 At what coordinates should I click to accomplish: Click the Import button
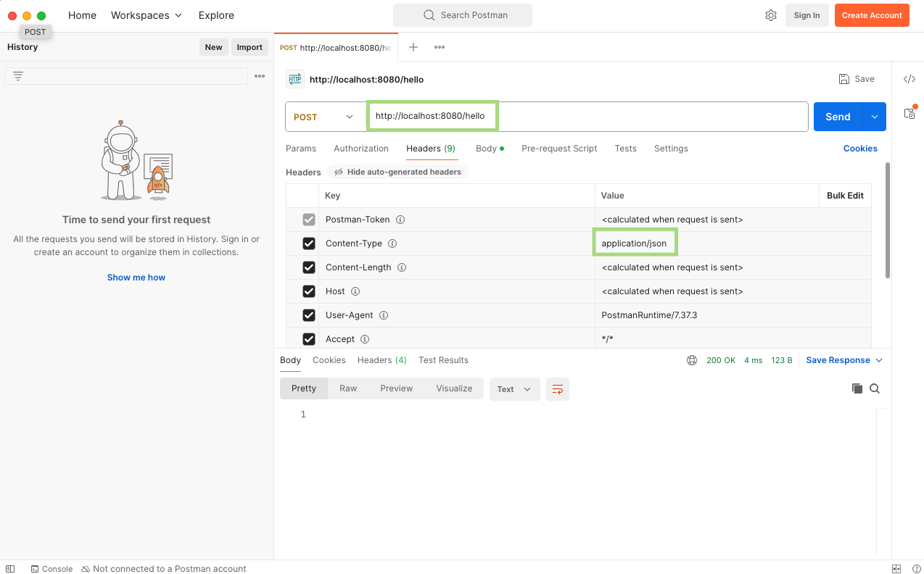tap(249, 47)
